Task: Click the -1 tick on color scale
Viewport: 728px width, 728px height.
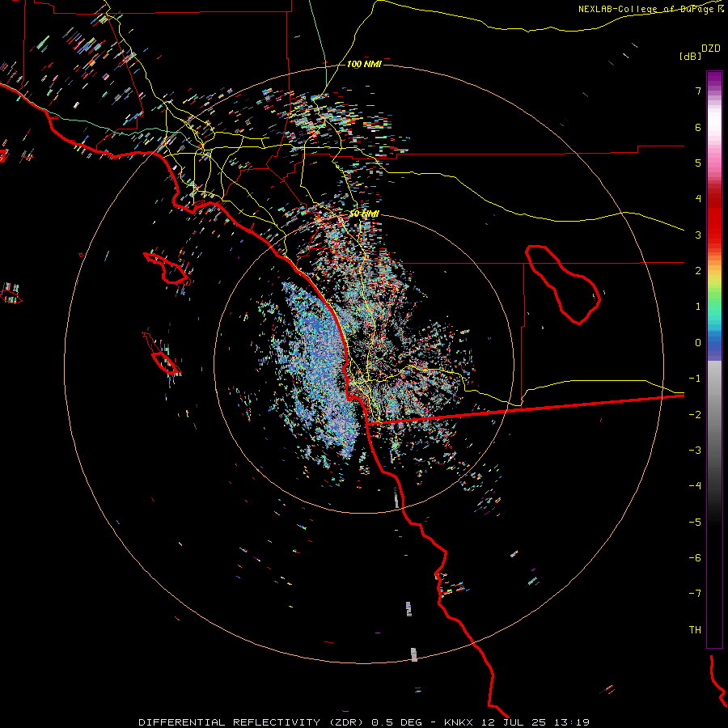Action: [695, 379]
